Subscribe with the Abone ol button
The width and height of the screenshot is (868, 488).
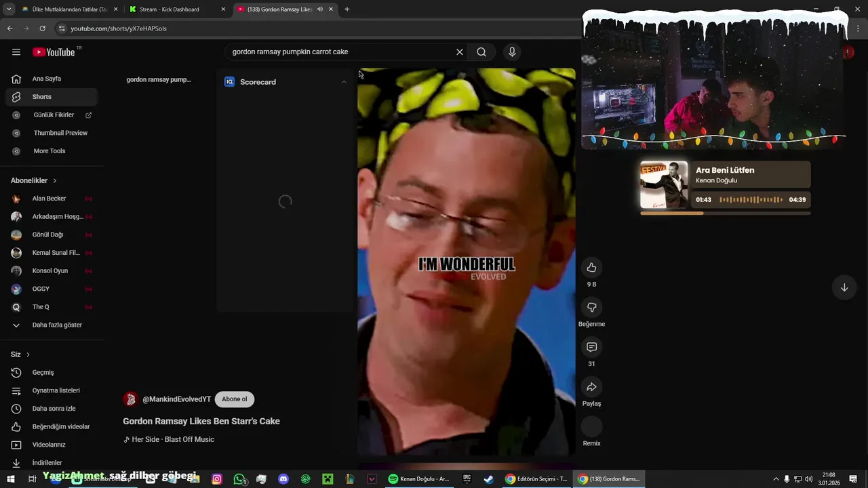(235, 399)
